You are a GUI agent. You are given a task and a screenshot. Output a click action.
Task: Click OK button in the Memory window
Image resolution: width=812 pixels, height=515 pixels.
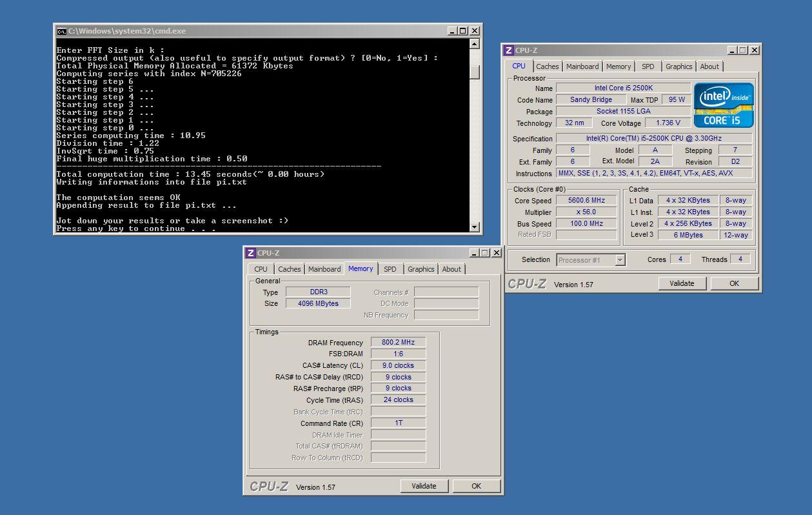(x=477, y=486)
